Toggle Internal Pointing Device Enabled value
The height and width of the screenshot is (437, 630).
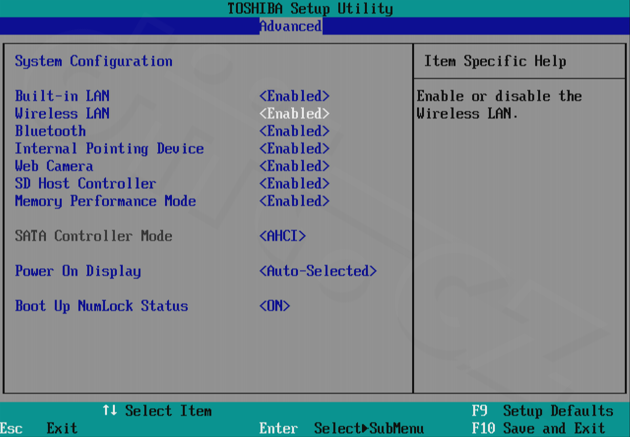click(x=294, y=149)
